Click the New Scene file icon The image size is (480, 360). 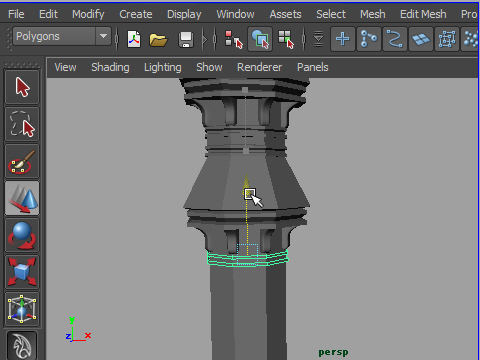[x=134, y=39]
